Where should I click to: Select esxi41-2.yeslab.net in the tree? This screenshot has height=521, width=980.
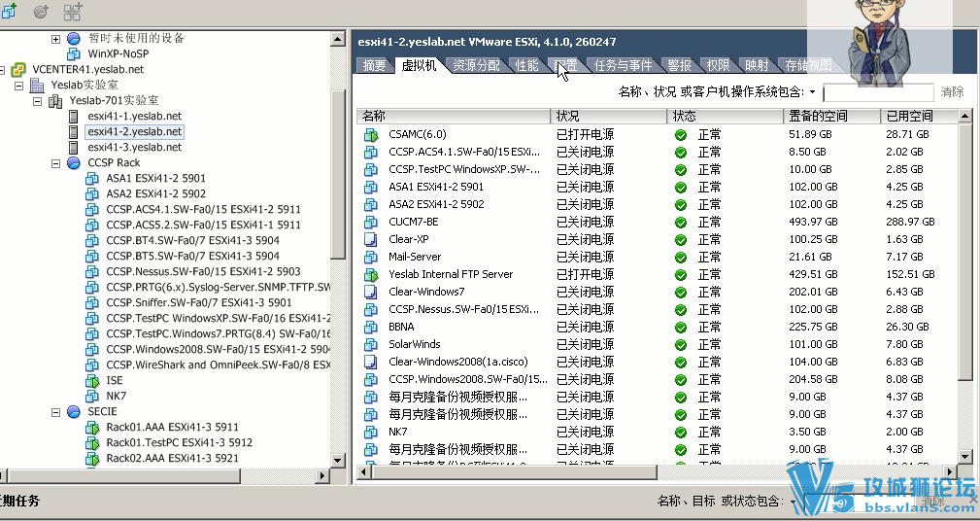coord(134,132)
